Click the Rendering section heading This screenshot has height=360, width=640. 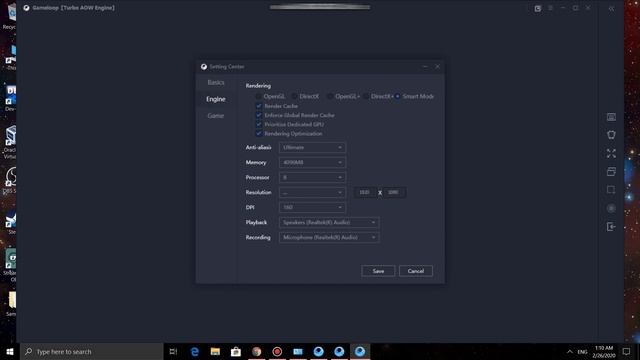[258, 86]
